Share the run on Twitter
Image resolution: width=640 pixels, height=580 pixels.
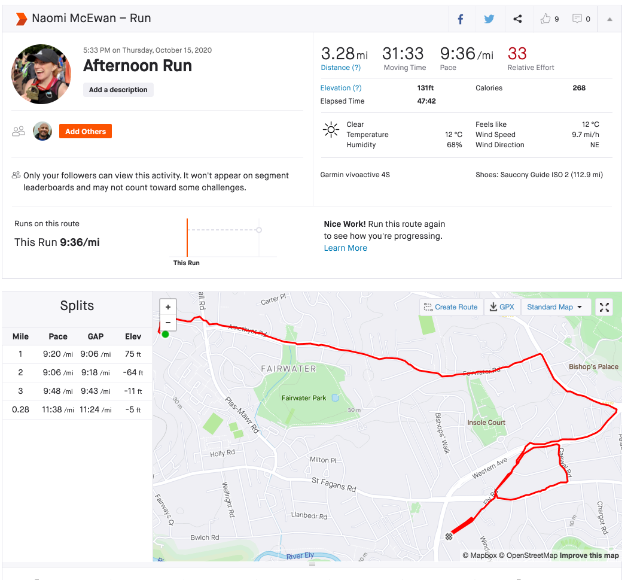(x=489, y=19)
